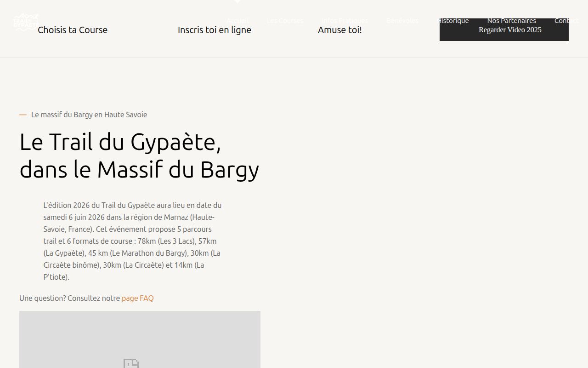Open the Les Courses menu
This screenshot has height=368, width=588.
click(x=285, y=21)
